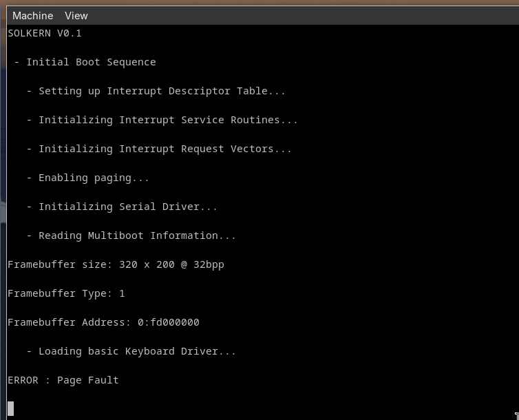Click the Interrupt Request Vectors line

coord(159,149)
